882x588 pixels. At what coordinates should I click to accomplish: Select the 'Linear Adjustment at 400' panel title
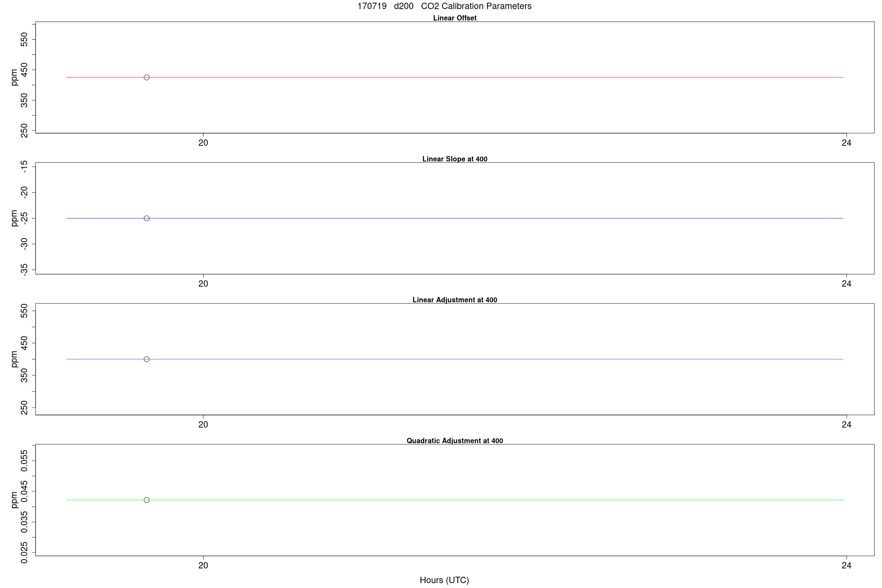(x=455, y=300)
